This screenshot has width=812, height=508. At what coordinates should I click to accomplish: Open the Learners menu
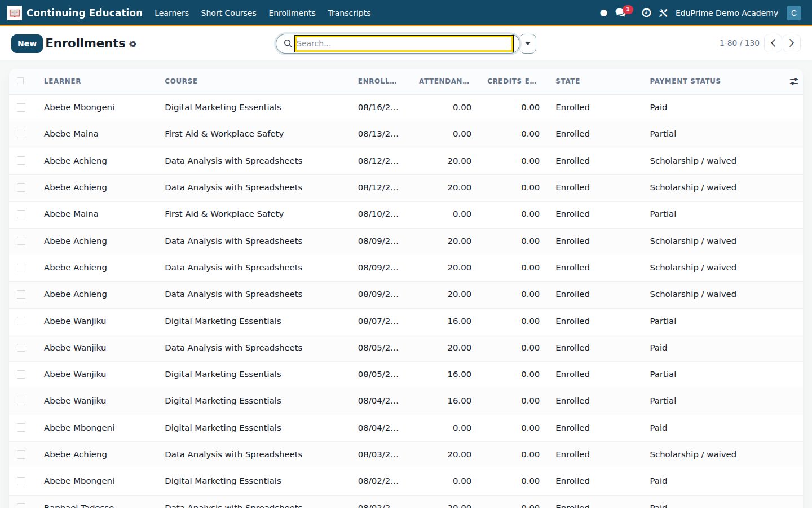[172, 13]
